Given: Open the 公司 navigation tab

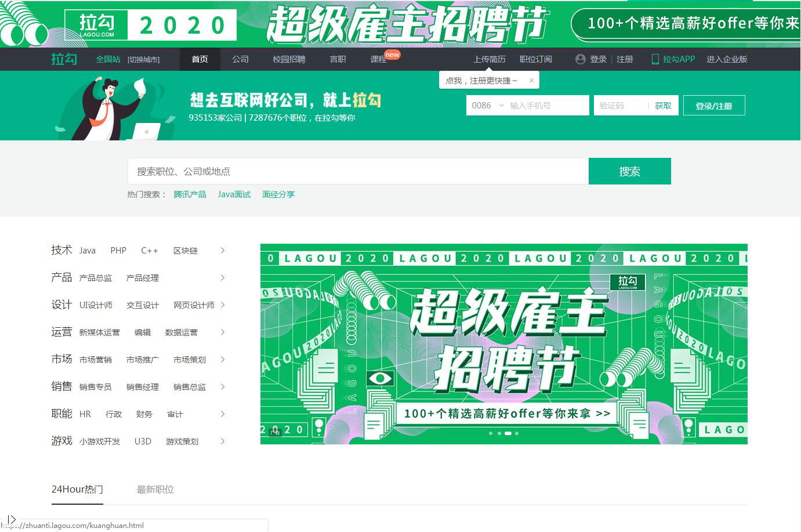Looking at the screenshot, I should 240,59.
